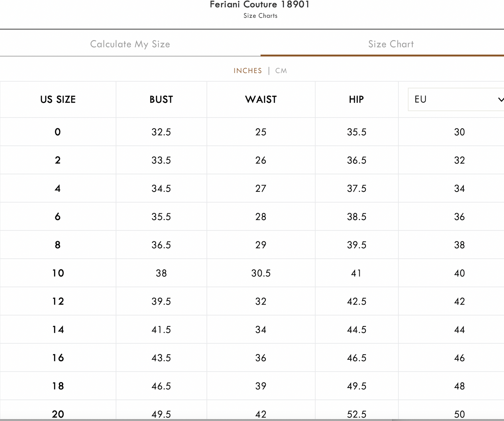Switch measurement units to CM
The image size is (504, 421).
281,71
